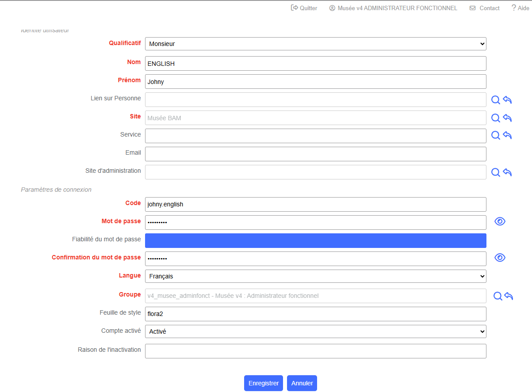Open the Contact link in the header
This screenshot has width=532, height=392.
(485, 8)
